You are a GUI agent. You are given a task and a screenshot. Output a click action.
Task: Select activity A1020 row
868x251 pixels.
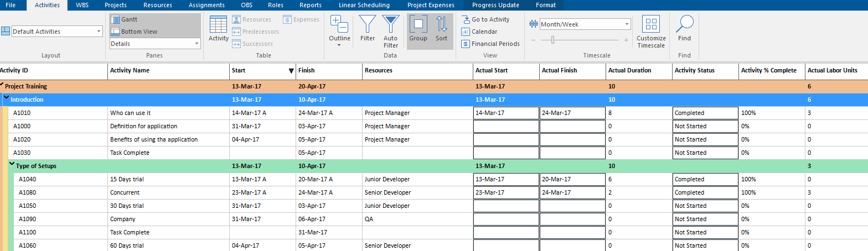tap(434, 139)
